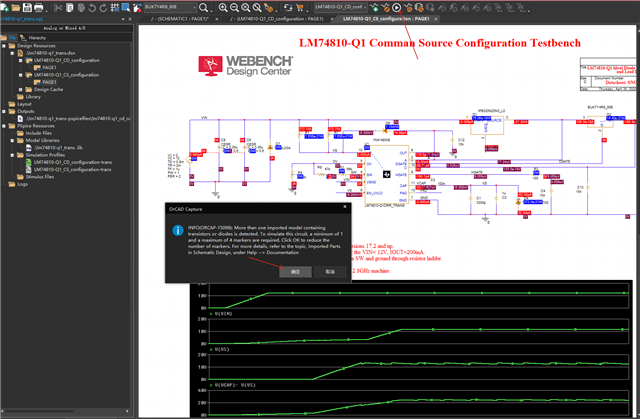The height and width of the screenshot is (419, 640).
Task: Click the Zoom In magnifier icon
Action: pyautogui.click(x=223, y=7)
